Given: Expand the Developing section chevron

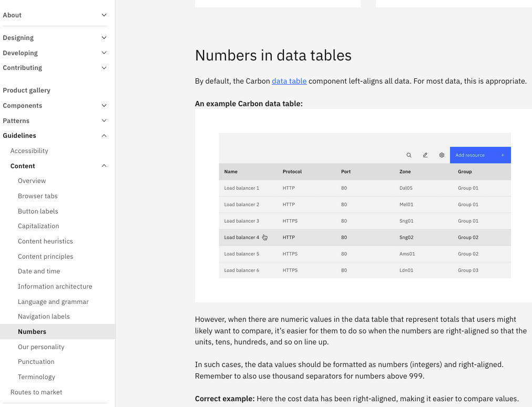Looking at the screenshot, I should point(104,53).
